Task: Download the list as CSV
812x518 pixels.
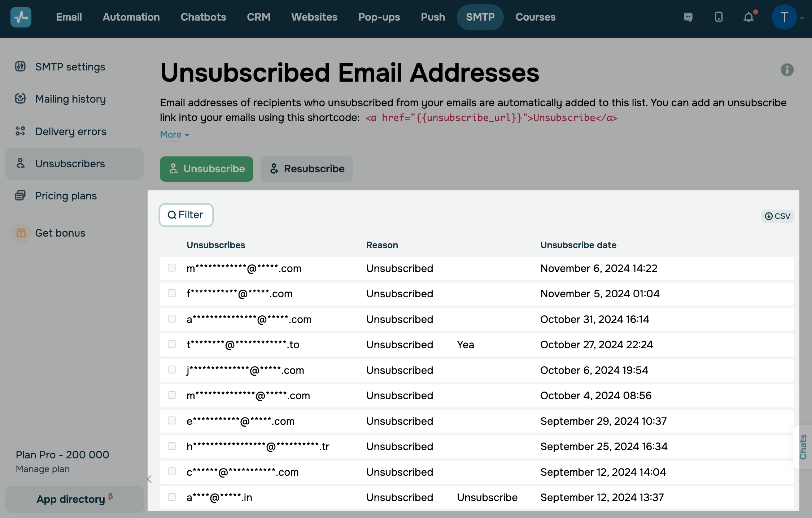Action: click(777, 216)
